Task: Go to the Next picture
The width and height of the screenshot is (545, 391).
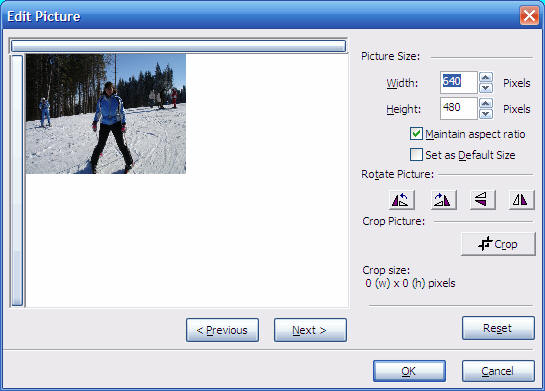Action: click(310, 330)
